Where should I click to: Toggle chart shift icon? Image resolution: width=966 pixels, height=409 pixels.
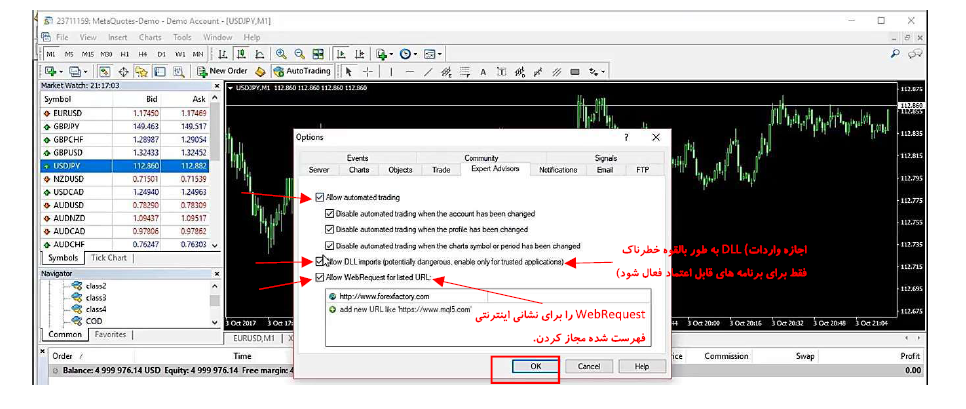tap(360, 54)
